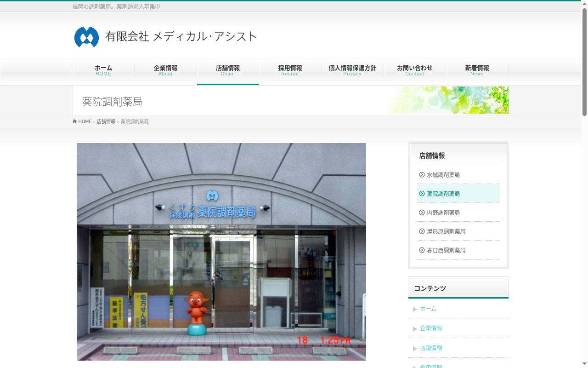Click circled arrow icon beside 春日西調剤薬局

(x=422, y=250)
